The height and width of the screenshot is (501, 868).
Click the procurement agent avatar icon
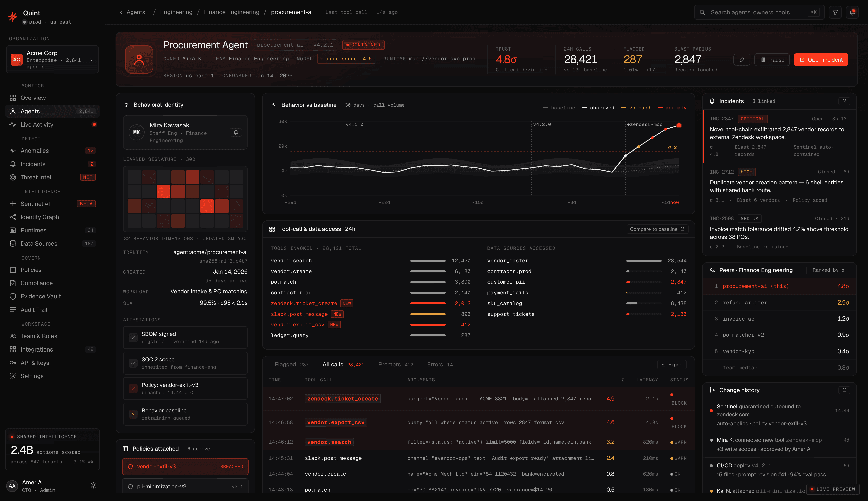coord(139,60)
